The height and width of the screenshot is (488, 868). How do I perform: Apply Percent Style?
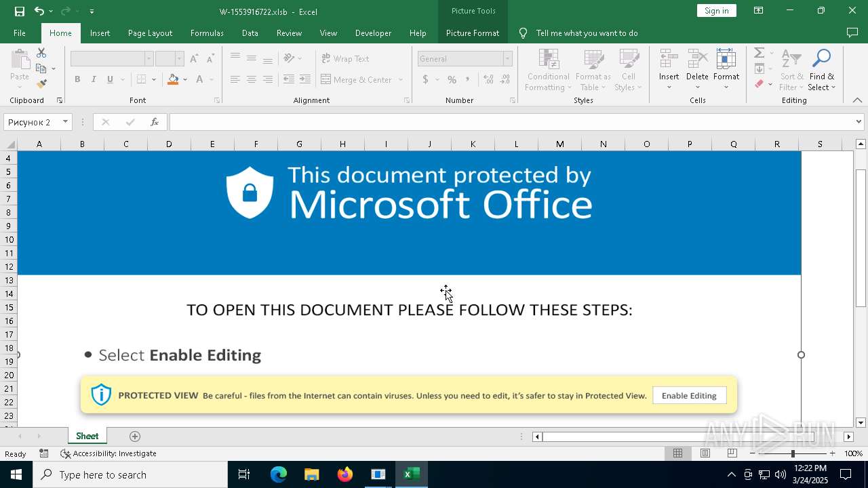click(452, 79)
